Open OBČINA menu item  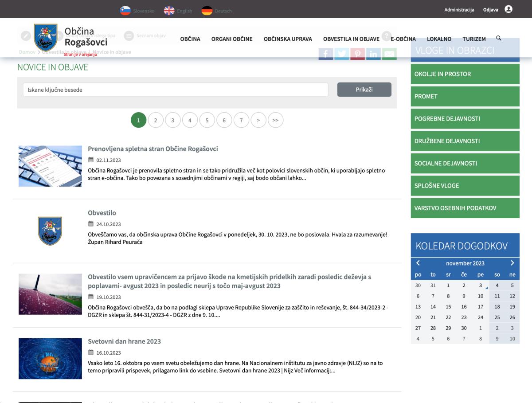pyautogui.click(x=190, y=39)
